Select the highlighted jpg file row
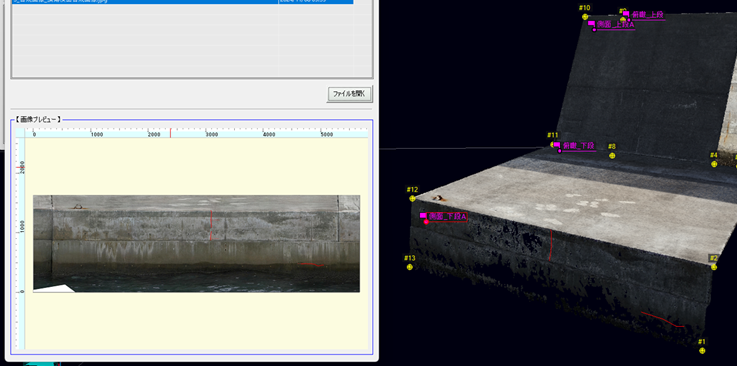The width and height of the screenshot is (737, 366). coord(183,1)
